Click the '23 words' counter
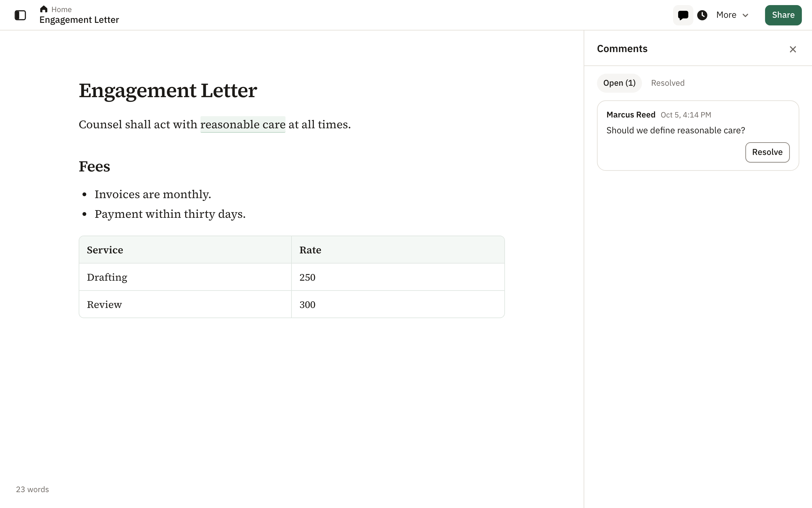Viewport: 812px width, 508px height. click(x=32, y=490)
